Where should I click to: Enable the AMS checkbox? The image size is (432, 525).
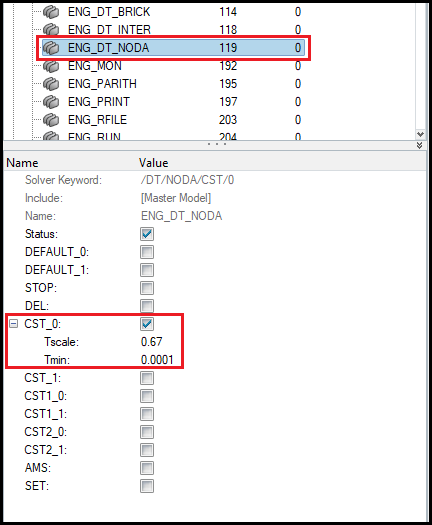[147, 468]
